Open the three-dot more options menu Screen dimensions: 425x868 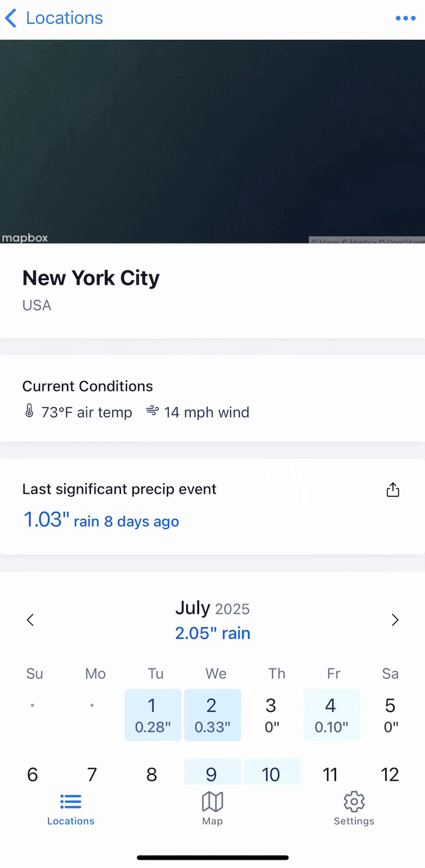(x=406, y=18)
